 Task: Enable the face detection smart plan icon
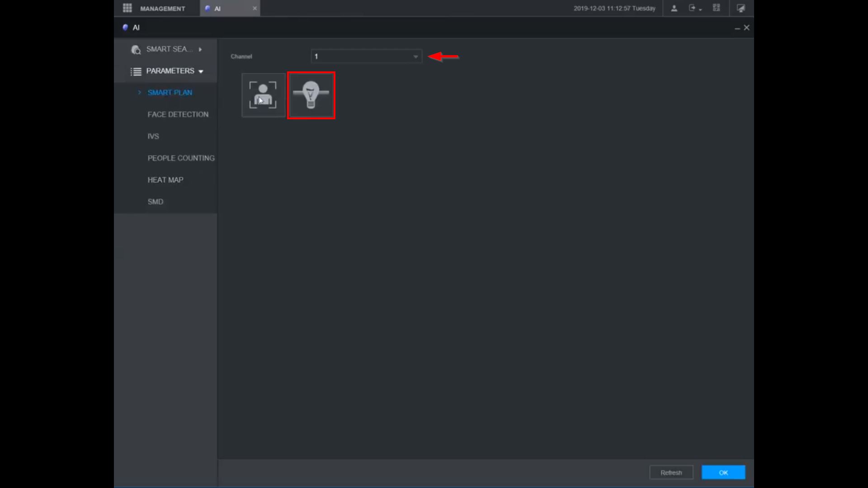pos(263,95)
